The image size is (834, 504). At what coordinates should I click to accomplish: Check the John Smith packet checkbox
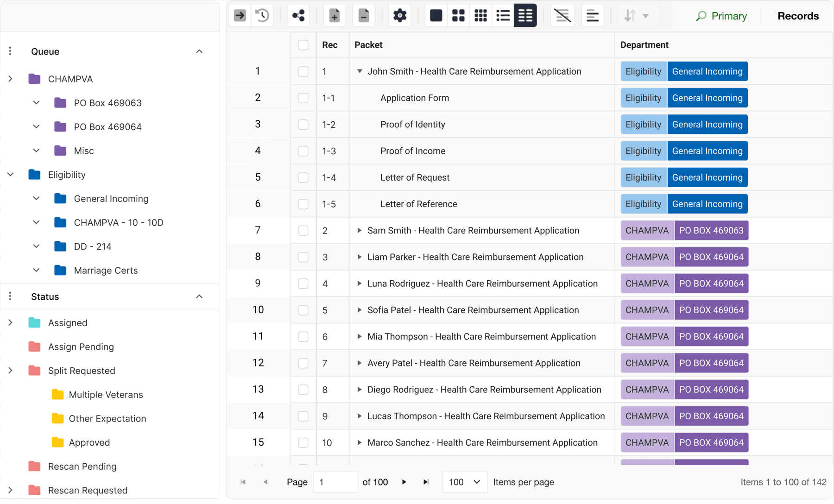point(303,71)
